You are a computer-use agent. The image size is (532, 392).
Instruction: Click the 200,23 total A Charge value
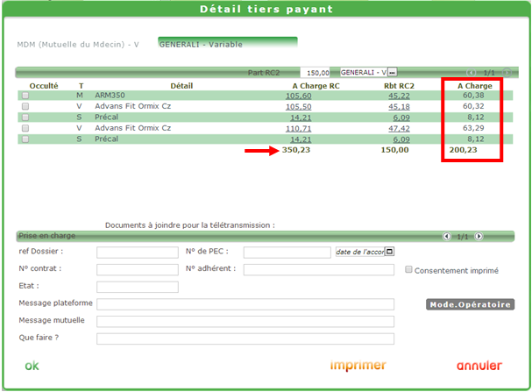point(463,150)
